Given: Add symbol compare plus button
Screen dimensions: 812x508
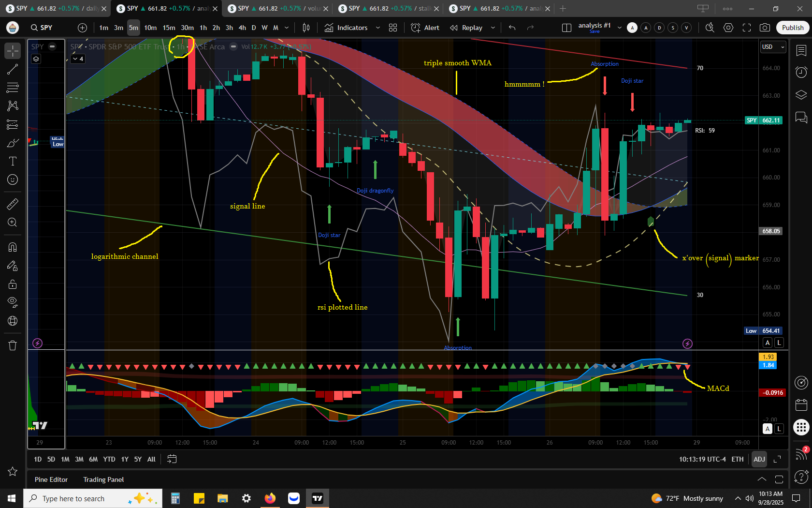Looking at the screenshot, I should tap(82, 28).
